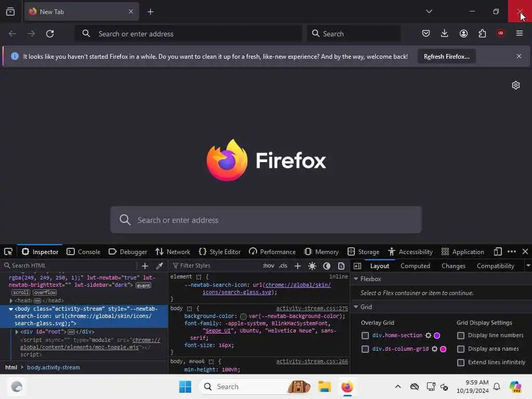
Task: Check Display line numbers
Action: click(461, 336)
